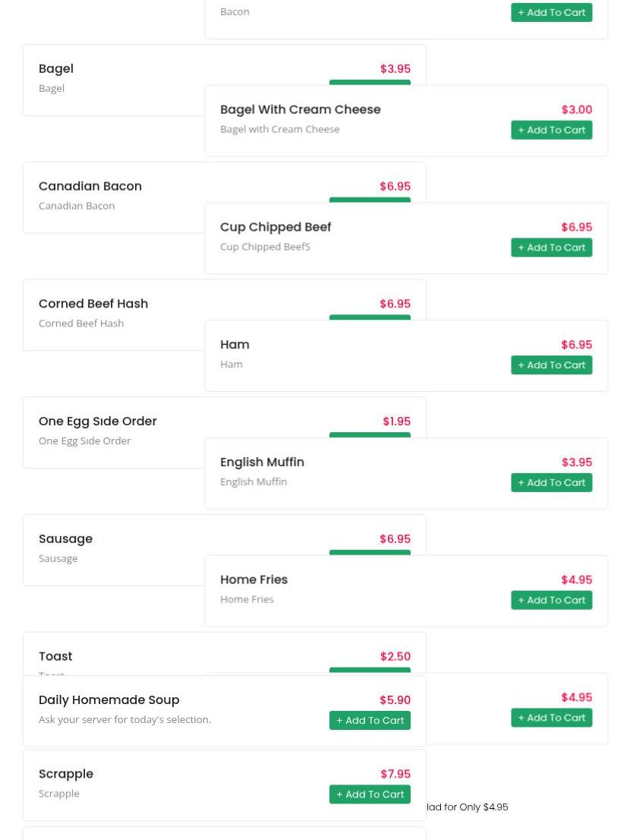Open the Toast menu item
The height and width of the screenshot is (840, 630).
[x=55, y=656]
